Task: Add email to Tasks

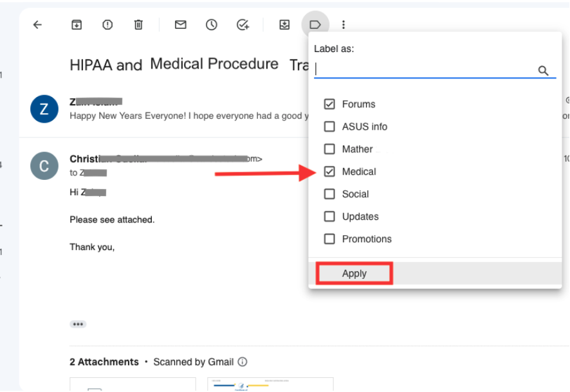Action: (x=243, y=24)
